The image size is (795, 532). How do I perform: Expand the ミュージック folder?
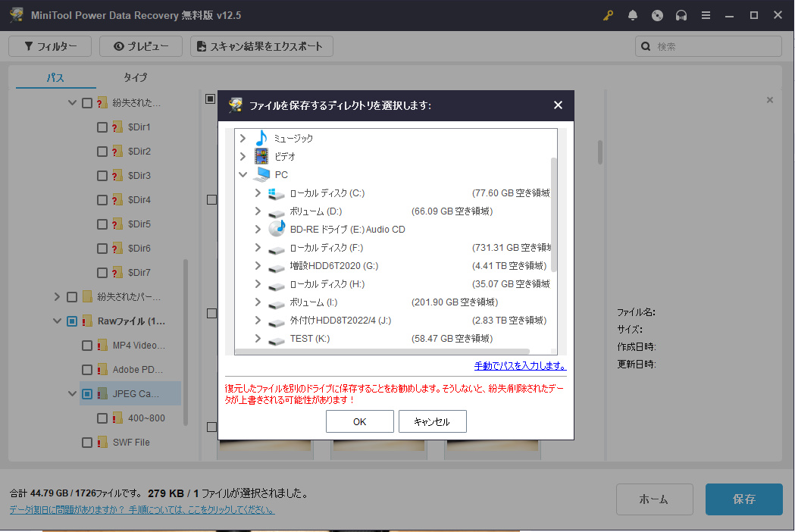[x=243, y=138]
